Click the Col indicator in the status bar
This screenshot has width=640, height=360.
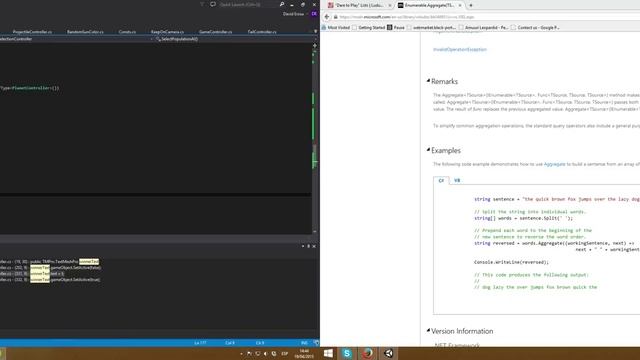[x=230, y=343]
